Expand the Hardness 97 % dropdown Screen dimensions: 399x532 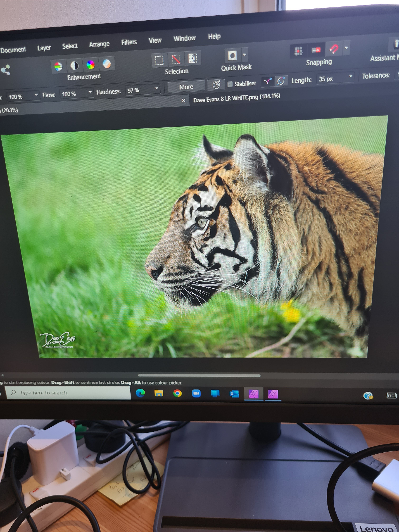pos(157,89)
